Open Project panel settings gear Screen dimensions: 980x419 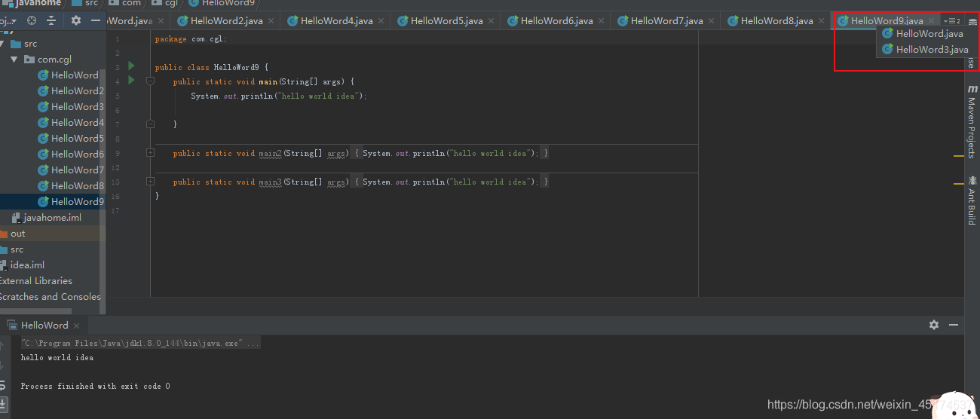tap(75, 20)
